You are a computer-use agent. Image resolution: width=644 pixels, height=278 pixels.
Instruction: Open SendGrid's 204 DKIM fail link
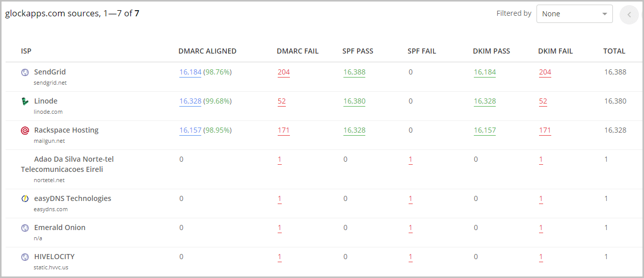click(x=545, y=72)
